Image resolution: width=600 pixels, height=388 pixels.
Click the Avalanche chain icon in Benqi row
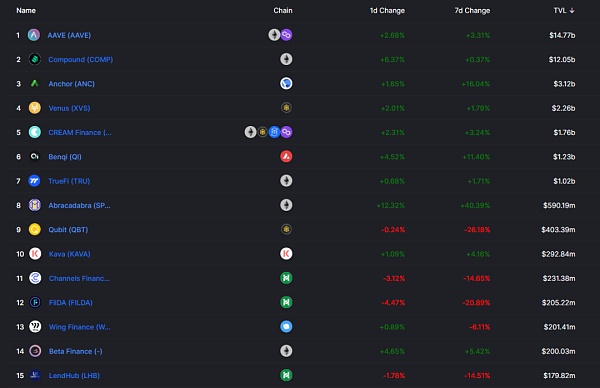point(286,157)
